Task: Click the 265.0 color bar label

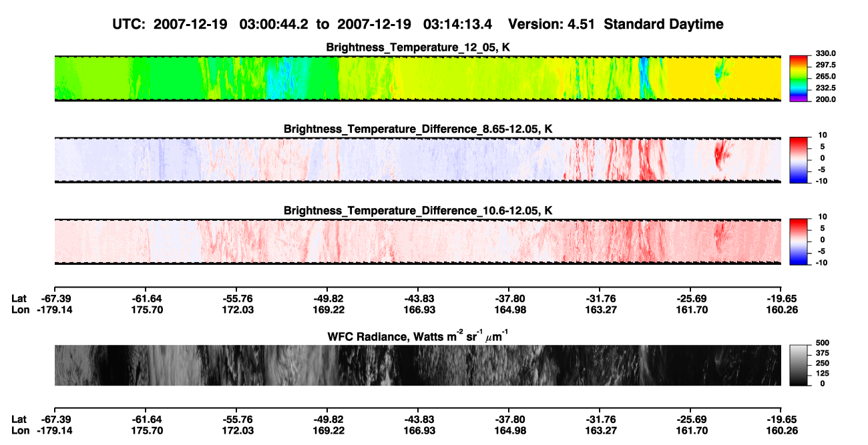Action: pyautogui.click(x=826, y=76)
